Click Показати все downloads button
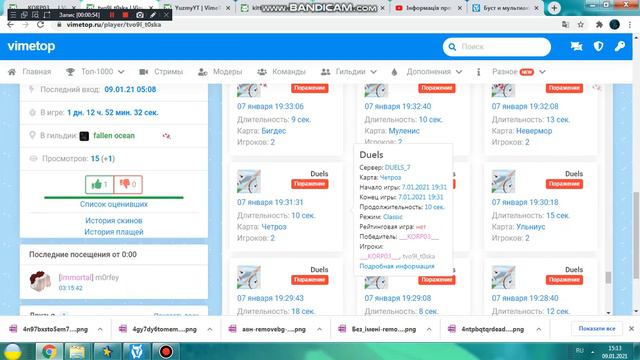 click(x=597, y=329)
